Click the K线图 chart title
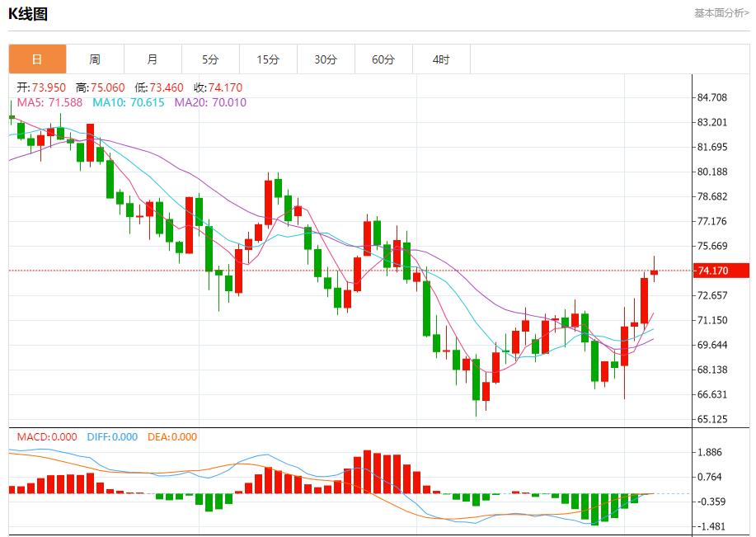 (28, 14)
